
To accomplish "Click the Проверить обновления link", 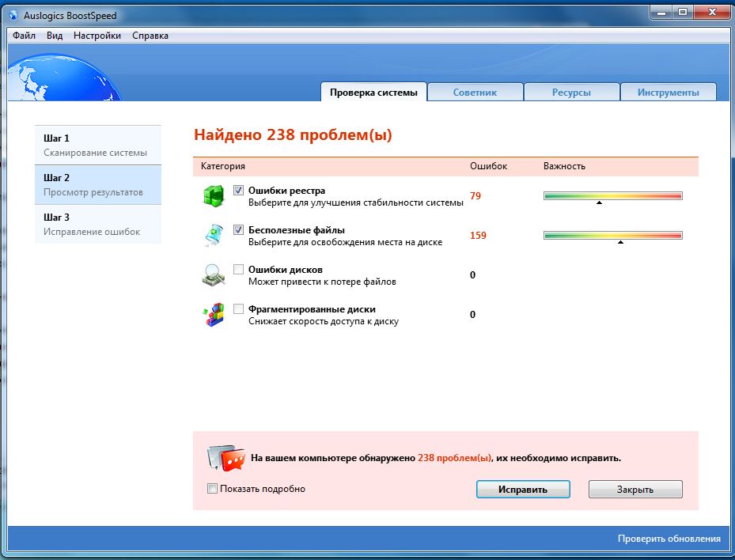I will coord(669,539).
